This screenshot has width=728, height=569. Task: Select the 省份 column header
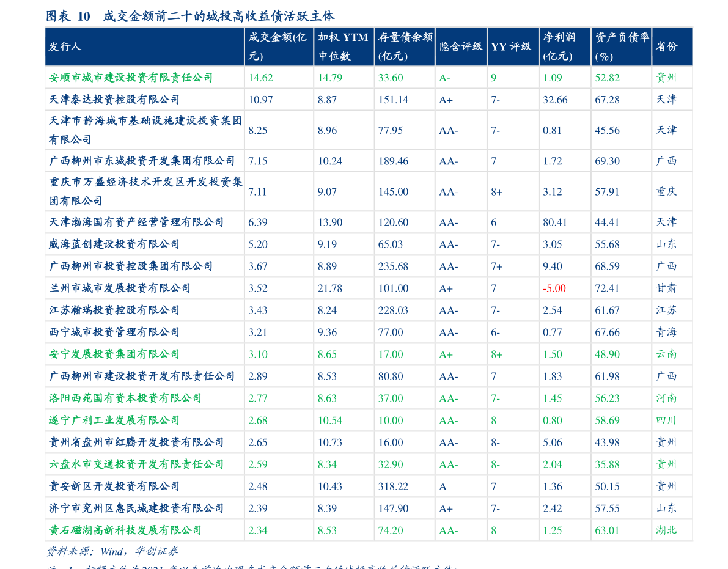pyautogui.click(x=667, y=47)
